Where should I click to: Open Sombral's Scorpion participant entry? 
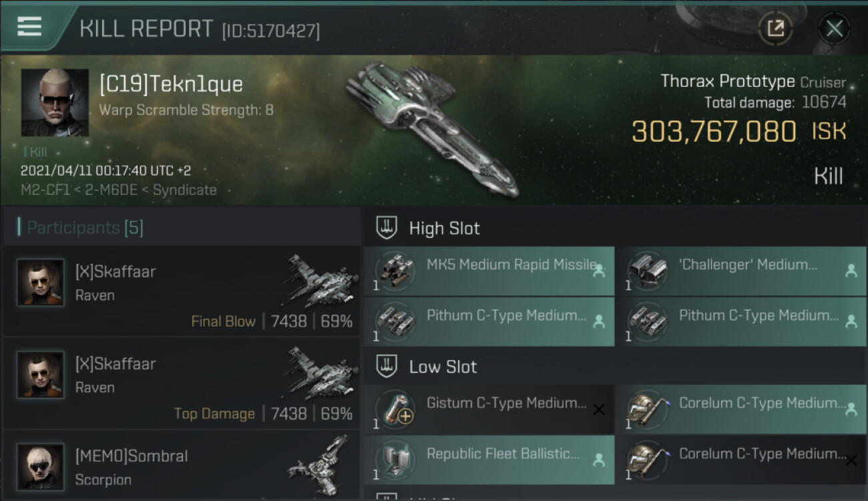[x=182, y=467]
